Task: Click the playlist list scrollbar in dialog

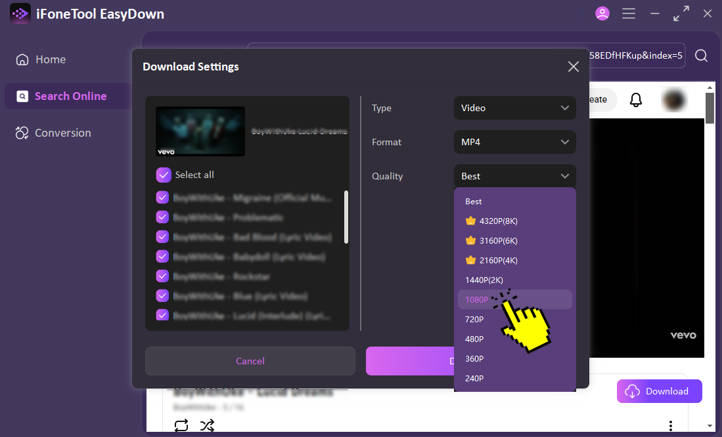Action: [346, 217]
